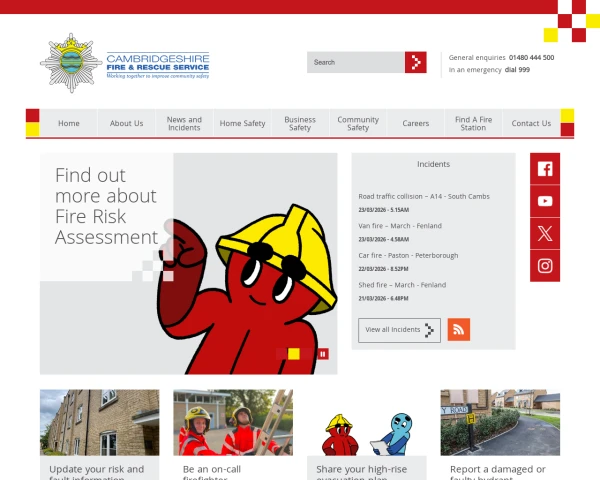Viewport: 600px width, 480px height.
Task: Open 'Update your risk and fault information' link
Action: [97, 473]
